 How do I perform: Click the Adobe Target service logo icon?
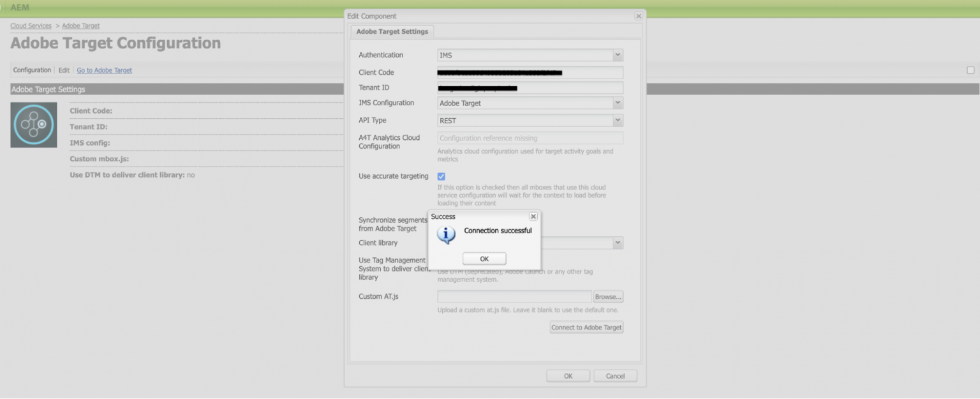33,124
